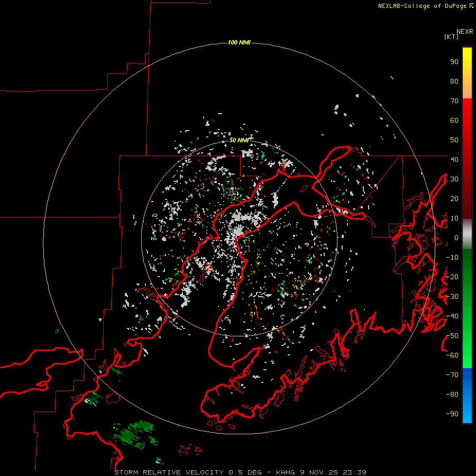476x476 pixels.
Task: Click the 100 NMI range ring label
Action: [239, 42]
